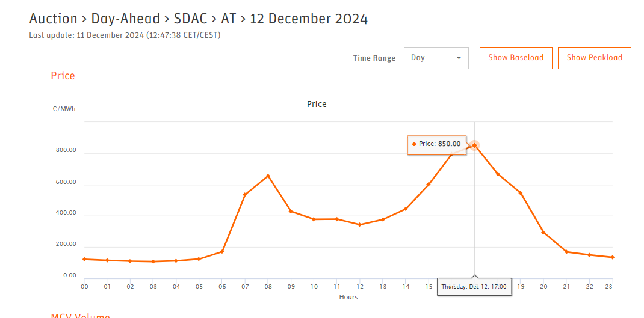Click the data point at hour 07
This screenshot has width=644, height=318.
[245, 195]
